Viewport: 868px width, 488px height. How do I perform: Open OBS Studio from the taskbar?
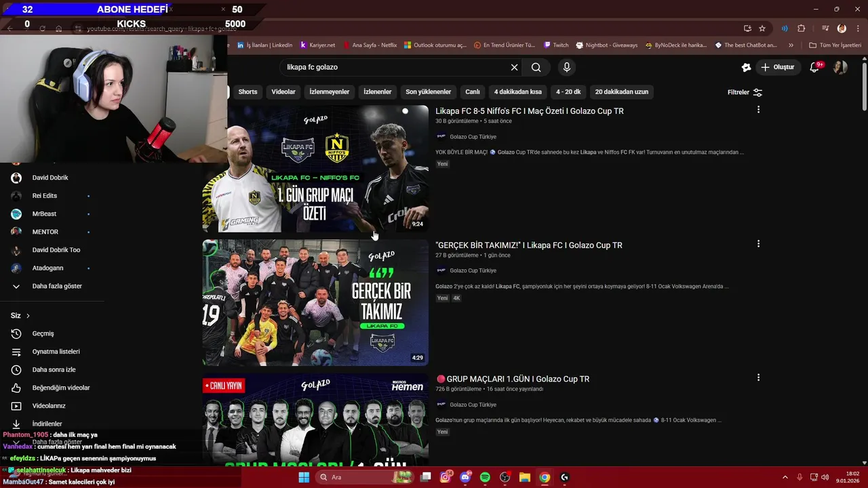[505, 477]
